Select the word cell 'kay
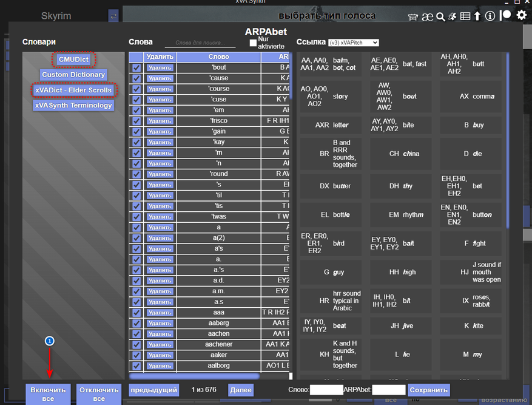This screenshot has width=532, height=405. (x=218, y=142)
